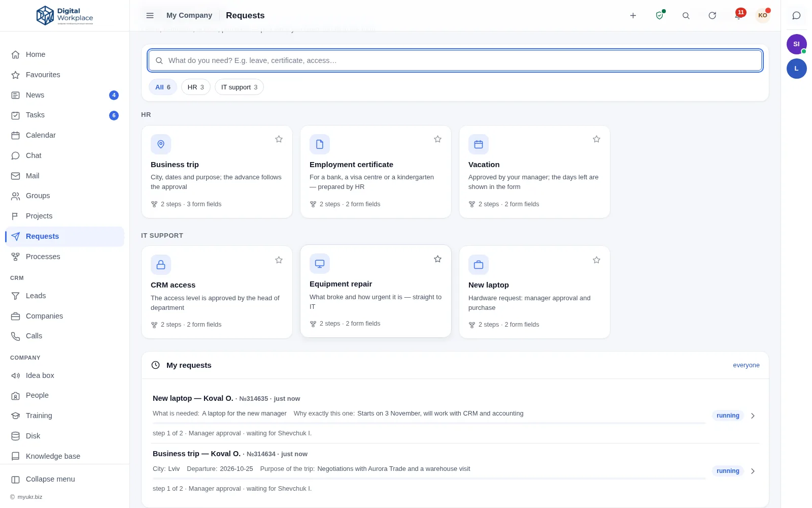This screenshot has width=812, height=508.
Task: Click the Business trip location pin icon
Action: coord(161,144)
